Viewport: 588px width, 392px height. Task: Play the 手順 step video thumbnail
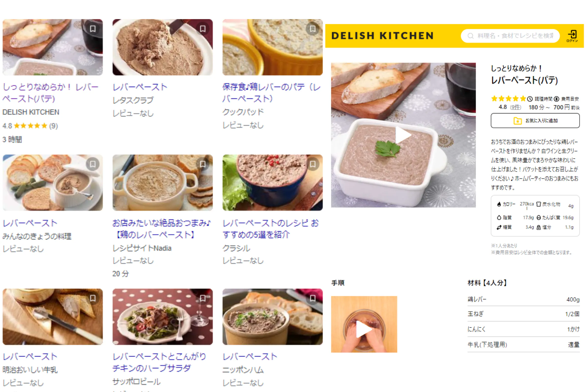click(364, 329)
